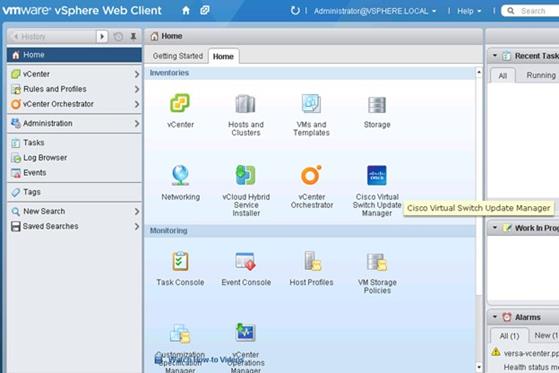The image size is (559, 373).
Task: Select vCenter in the navigator sidebar
Action: point(74,74)
